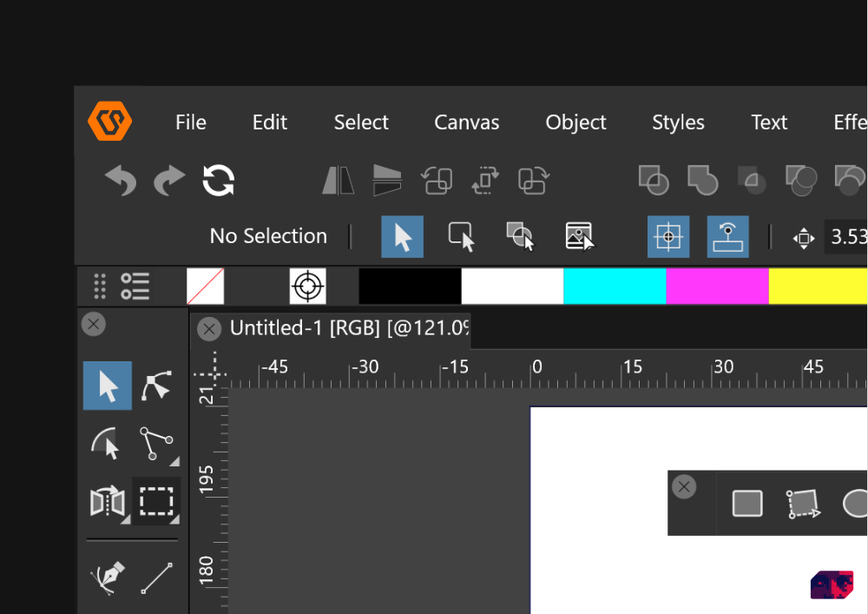Viewport: 868px width, 614px height.
Task: Select the Line tool
Action: click(x=156, y=578)
